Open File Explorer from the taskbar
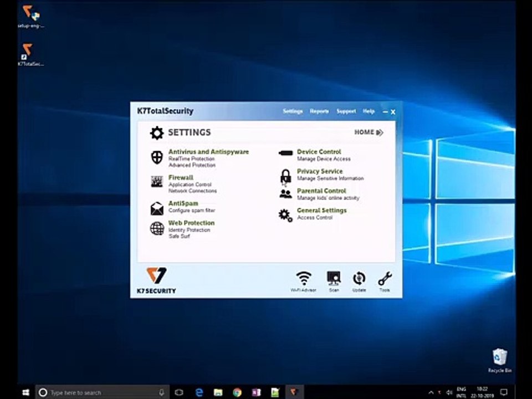 [218, 392]
